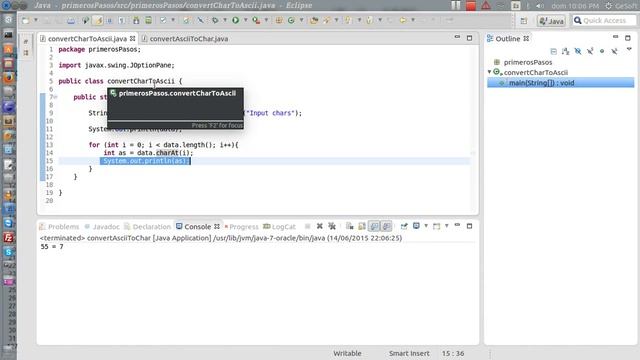Toggle Sort alphabetically in Outline
Screen dimensions: 640x360
pyautogui.click(x=566, y=51)
